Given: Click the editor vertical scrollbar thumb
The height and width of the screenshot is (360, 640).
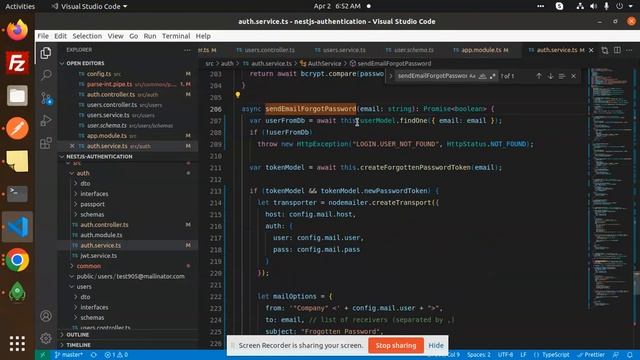Looking at the screenshot, I should tap(636, 282).
